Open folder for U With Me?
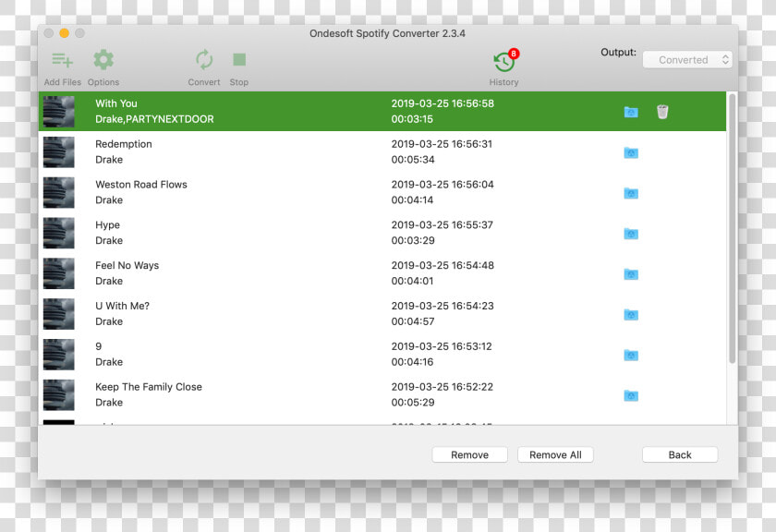Viewport: 776px width, 532px height. [631, 315]
